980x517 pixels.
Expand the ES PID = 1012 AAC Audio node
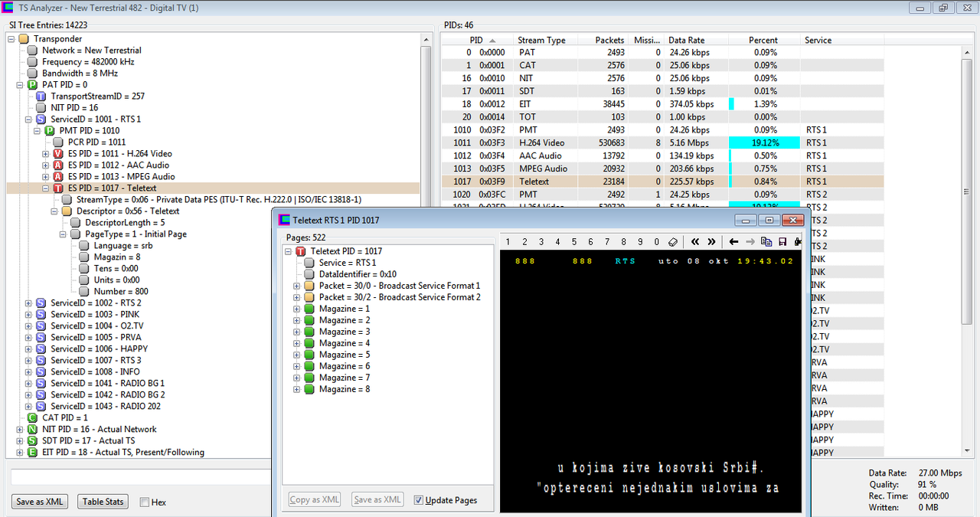point(46,165)
